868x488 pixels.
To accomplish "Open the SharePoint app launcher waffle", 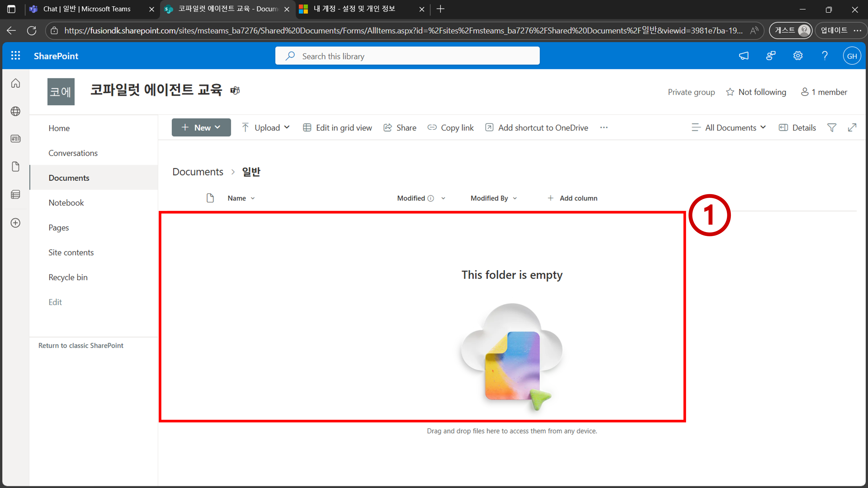I will point(15,56).
